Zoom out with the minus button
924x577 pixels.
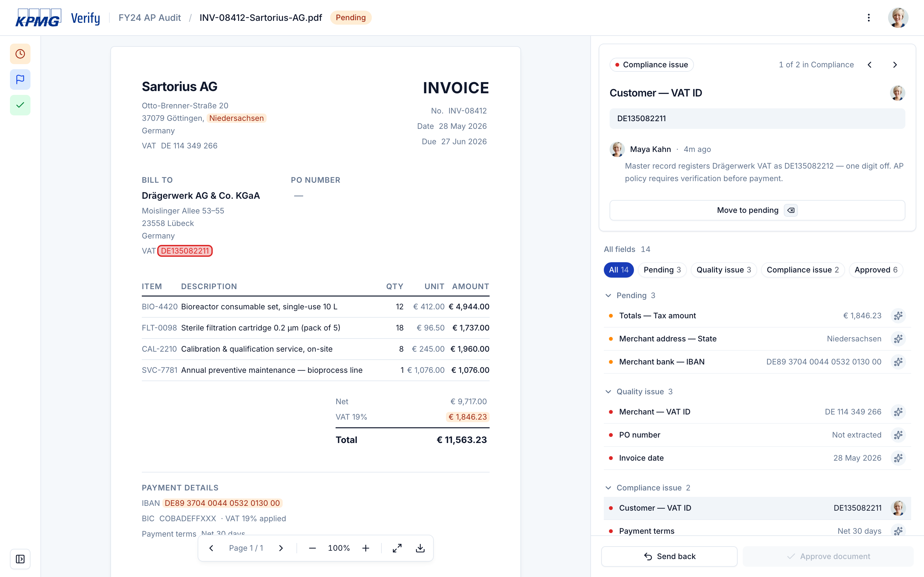click(312, 548)
